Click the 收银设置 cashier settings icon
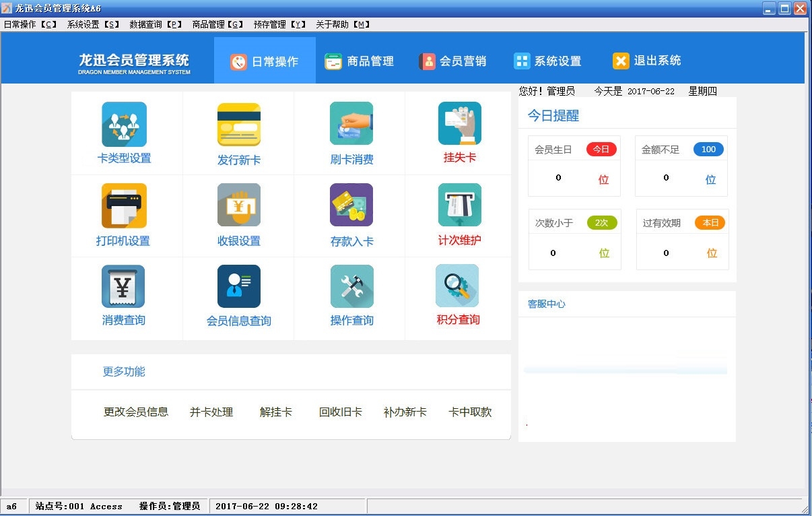 (x=238, y=205)
